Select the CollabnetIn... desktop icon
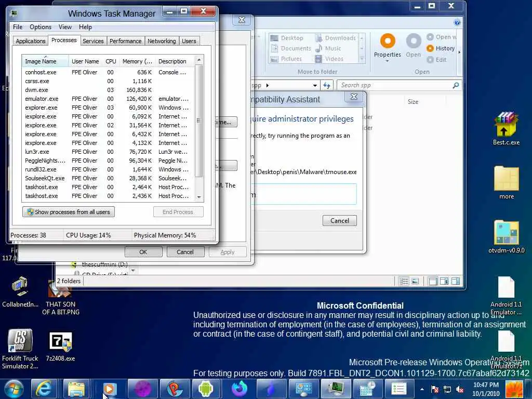Screen dimensions: 532x399 (20, 292)
